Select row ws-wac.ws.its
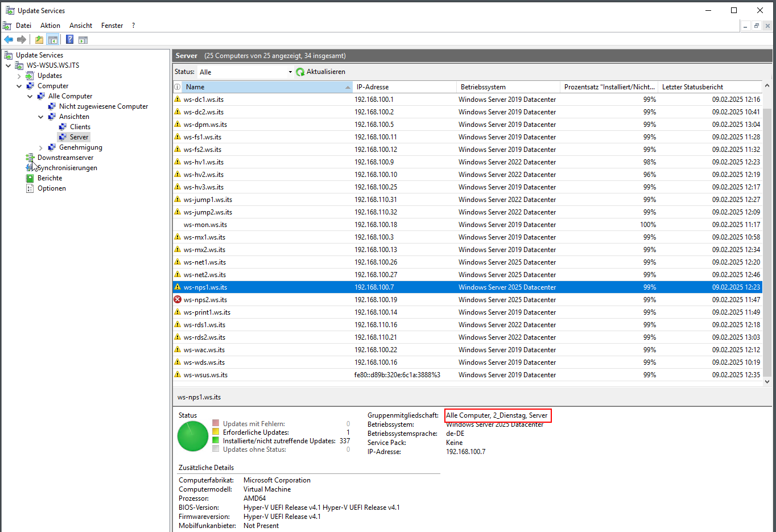This screenshot has height=532, width=776. click(467, 350)
